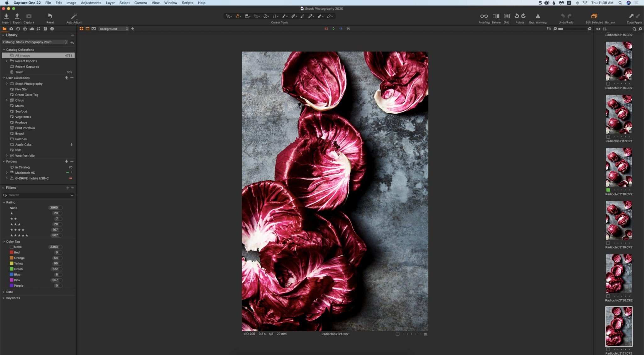Select the Rotate straighten cursor tool
Image resolution: width=644 pixels, height=355 pixels.
[266, 16]
